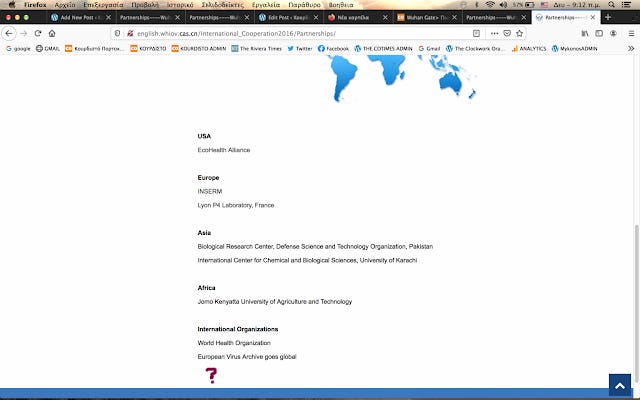Viewport: 640px width, 400px height.
Task: Close the Νέα καρτέλα tab
Action: click(385, 18)
